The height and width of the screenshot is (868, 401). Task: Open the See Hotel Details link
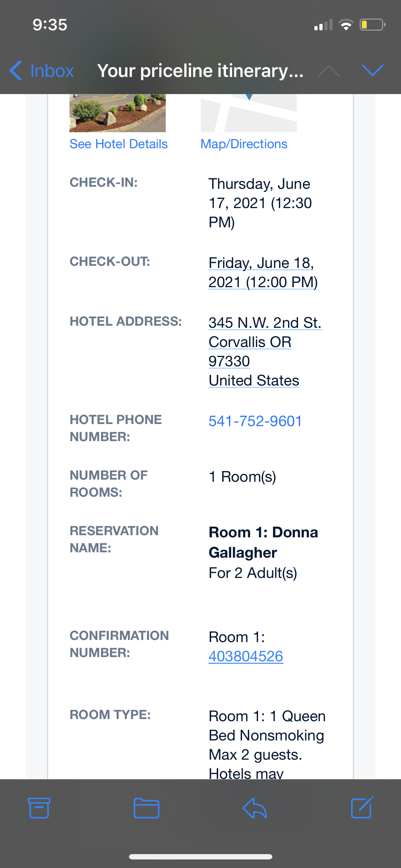pos(118,144)
